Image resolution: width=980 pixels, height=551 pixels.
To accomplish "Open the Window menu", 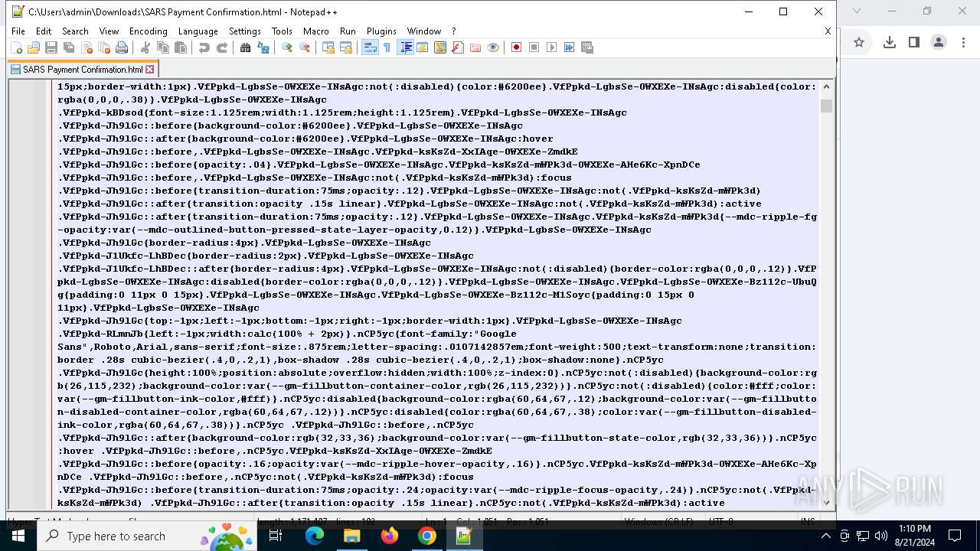I will coord(424,31).
